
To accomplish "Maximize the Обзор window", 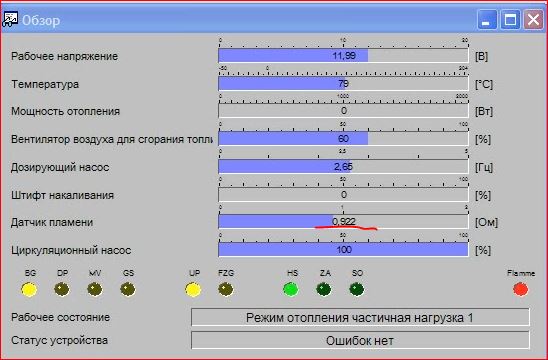I will click(510, 19).
